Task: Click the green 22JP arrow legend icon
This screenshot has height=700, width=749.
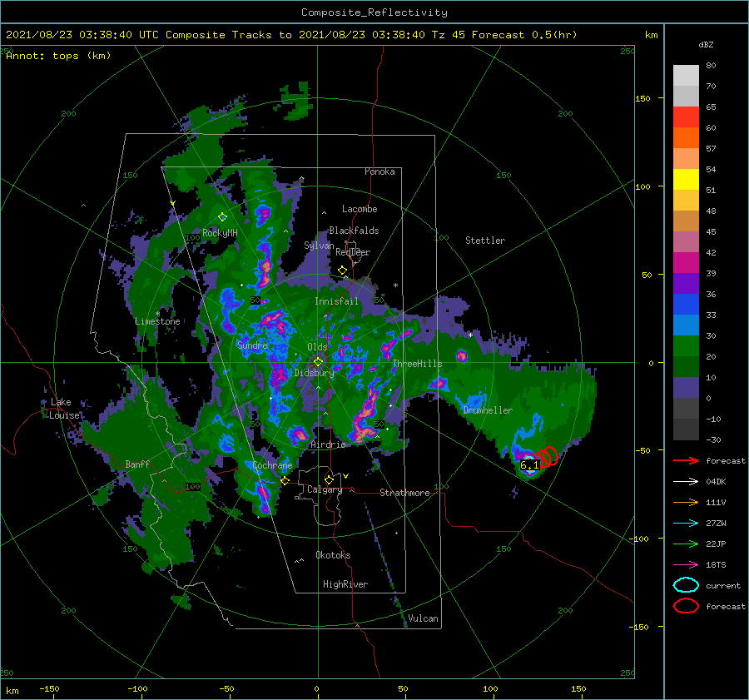Action: pyautogui.click(x=686, y=544)
